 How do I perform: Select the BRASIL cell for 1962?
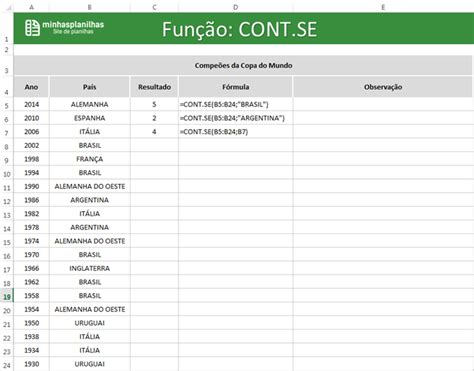89,282
